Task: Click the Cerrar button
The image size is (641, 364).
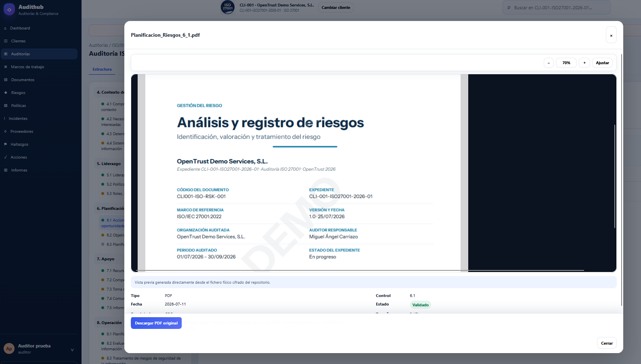Action: (x=607, y=343)
